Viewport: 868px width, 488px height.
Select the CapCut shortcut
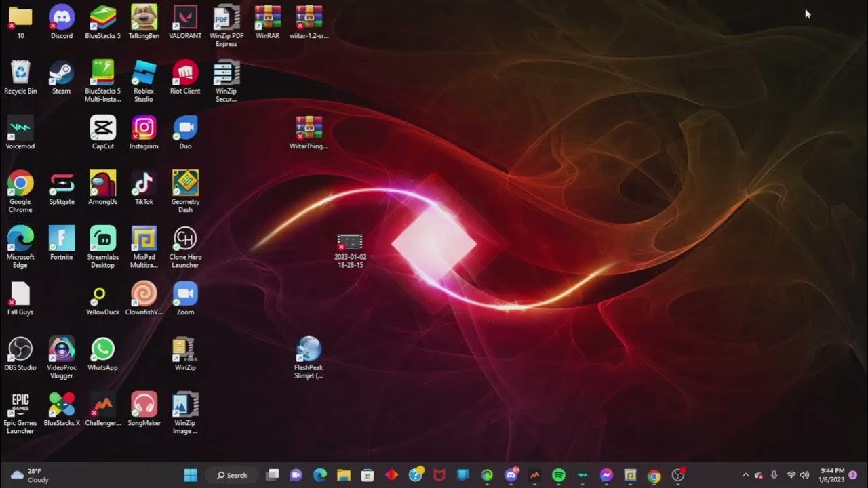[x=103, y=133]
